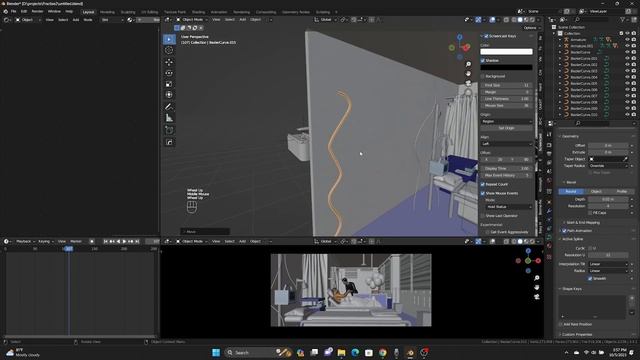The width and height of the screenshot is (640, 360).
Task: Click the Taper Object eyedropper icon
Action: coord(625,159)
